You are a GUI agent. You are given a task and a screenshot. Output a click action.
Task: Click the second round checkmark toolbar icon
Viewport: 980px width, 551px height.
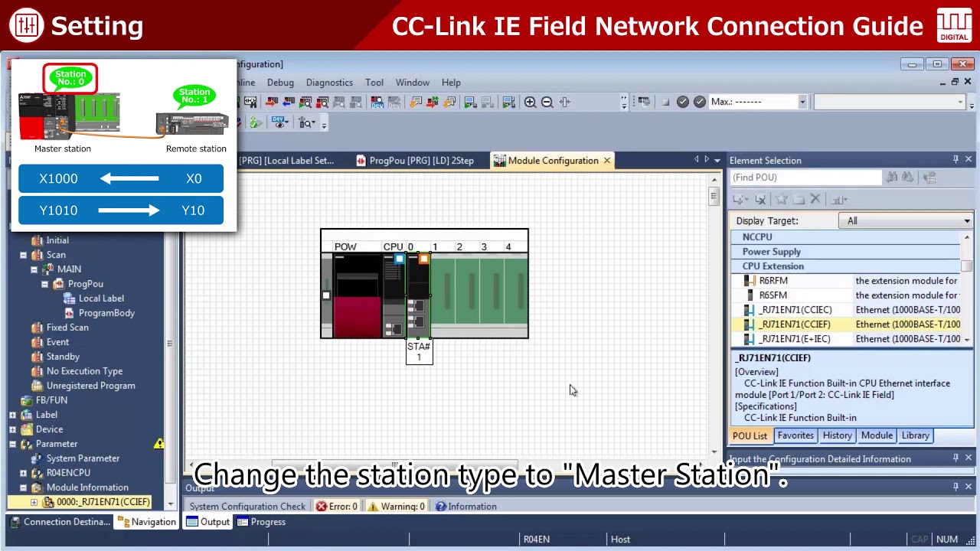[700, 102]
